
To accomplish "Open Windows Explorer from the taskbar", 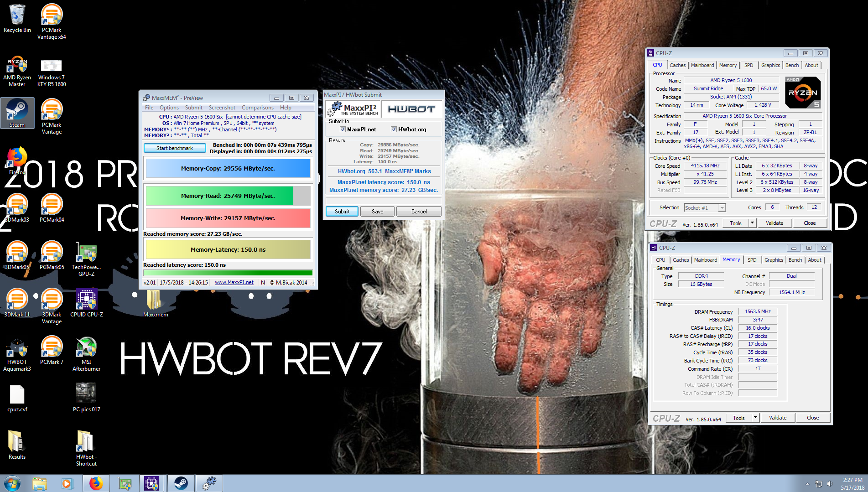I will [x=40, y=483].
